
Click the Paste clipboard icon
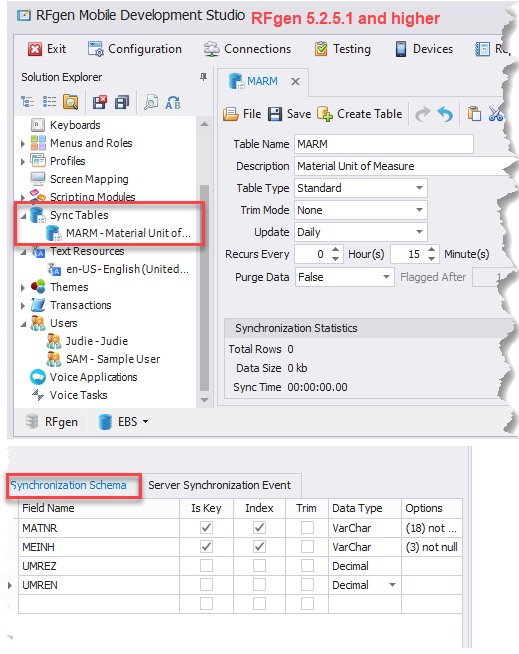(x=474, y=114)
